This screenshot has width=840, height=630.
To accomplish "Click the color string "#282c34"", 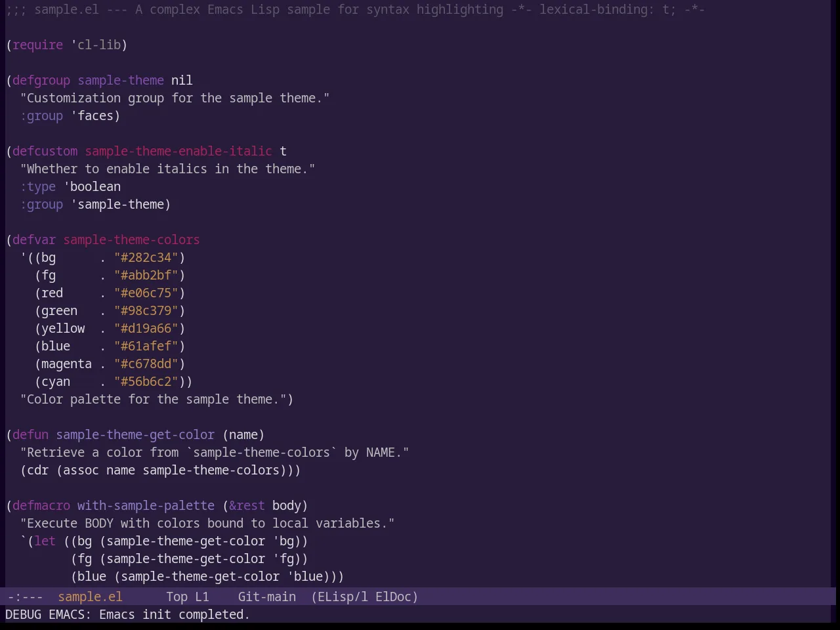I will [x=146, y=257].
